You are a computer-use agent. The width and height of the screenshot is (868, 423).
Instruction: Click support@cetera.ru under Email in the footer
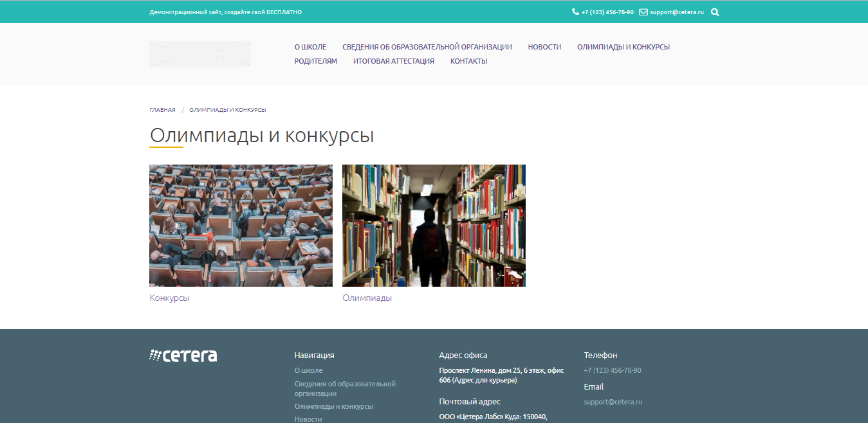pyautogui.click(x=613, y=402)
